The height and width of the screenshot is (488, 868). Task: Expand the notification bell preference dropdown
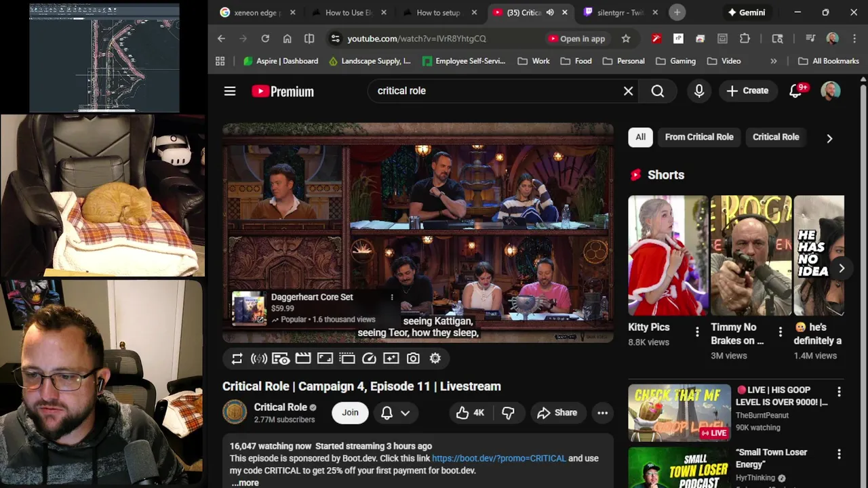coord(395,413)
